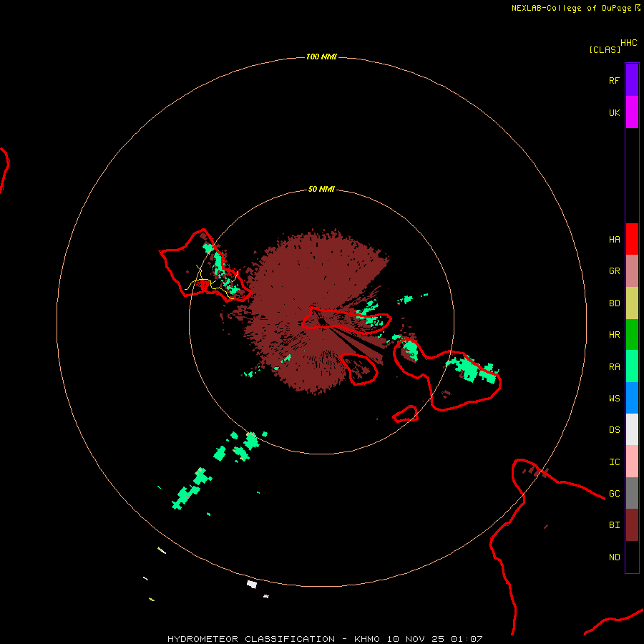644x644 pixels.
Task: Click the RF legend label
Action: point(614,80)
